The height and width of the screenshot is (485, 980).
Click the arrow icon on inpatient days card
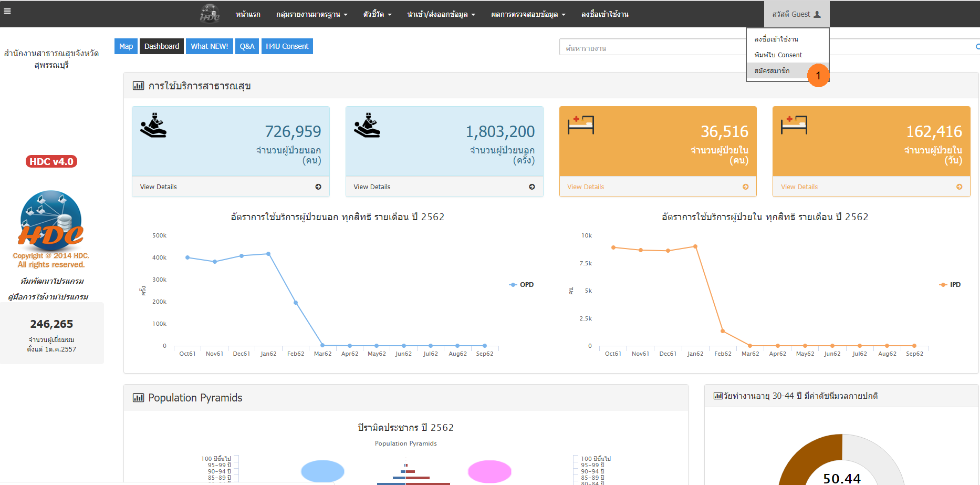pyautogui.click(x=960, y=187)
